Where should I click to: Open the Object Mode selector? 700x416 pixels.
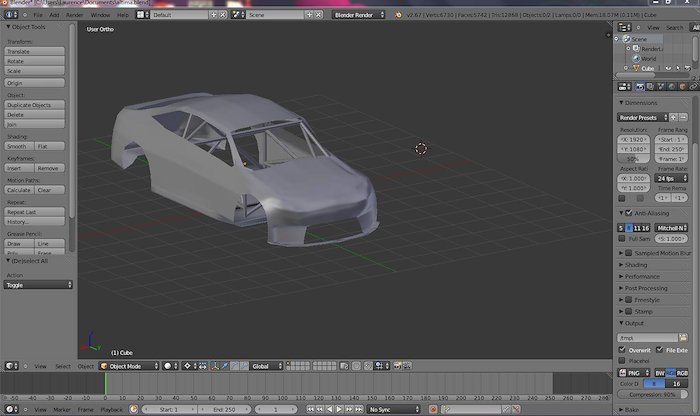[129, 366]
